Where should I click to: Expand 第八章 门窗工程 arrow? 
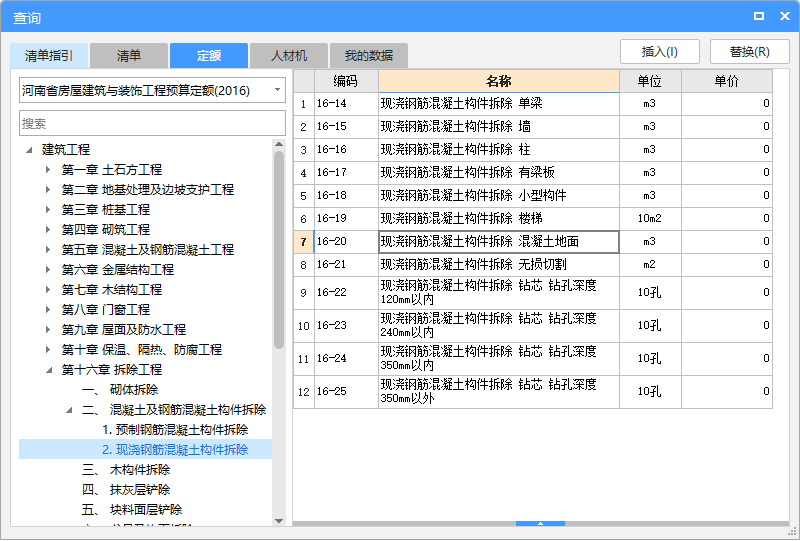pos(48,309)
